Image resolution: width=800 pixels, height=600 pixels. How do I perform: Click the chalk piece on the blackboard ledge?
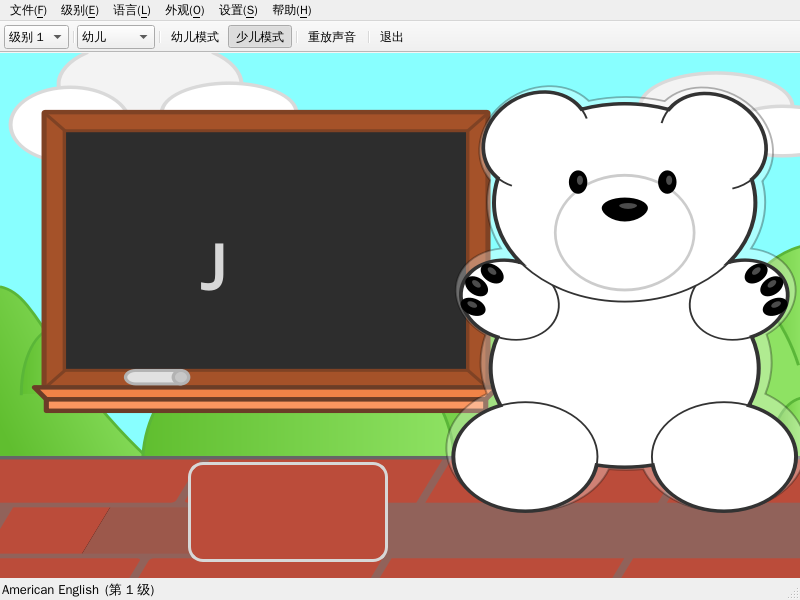click(157, 377)
